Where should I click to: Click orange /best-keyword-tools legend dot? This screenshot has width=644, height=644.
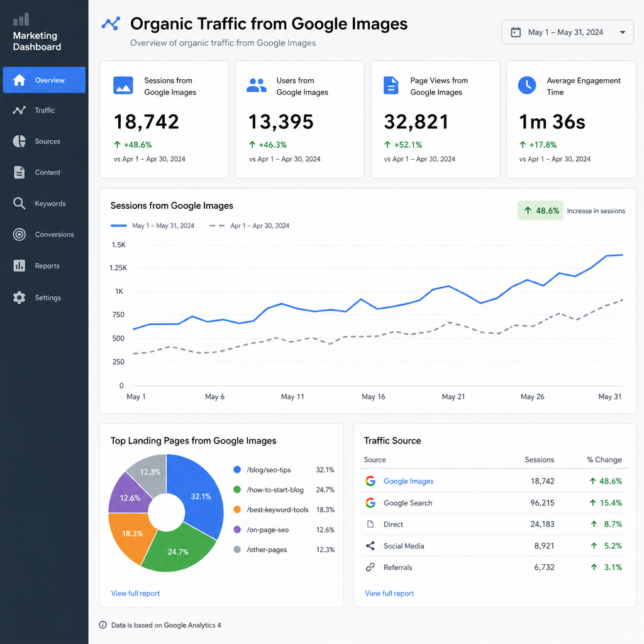pyautogui.click(x=237, y=509)
